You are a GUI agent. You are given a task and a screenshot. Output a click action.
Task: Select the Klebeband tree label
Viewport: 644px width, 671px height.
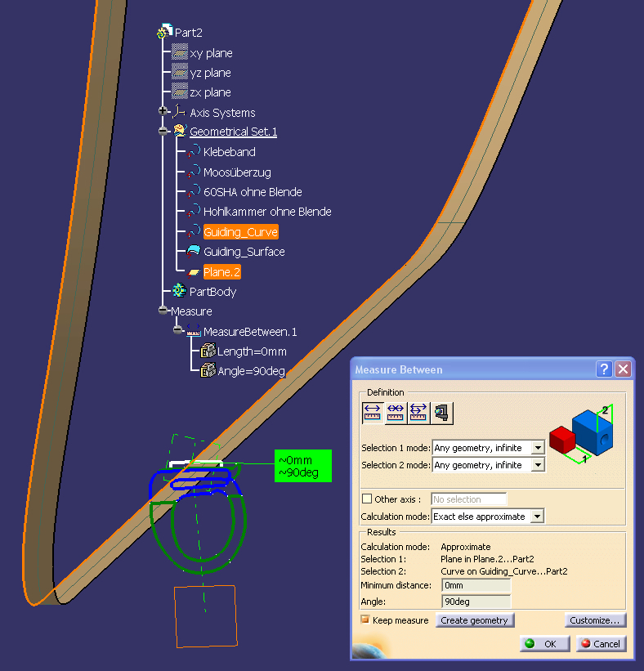230,152
